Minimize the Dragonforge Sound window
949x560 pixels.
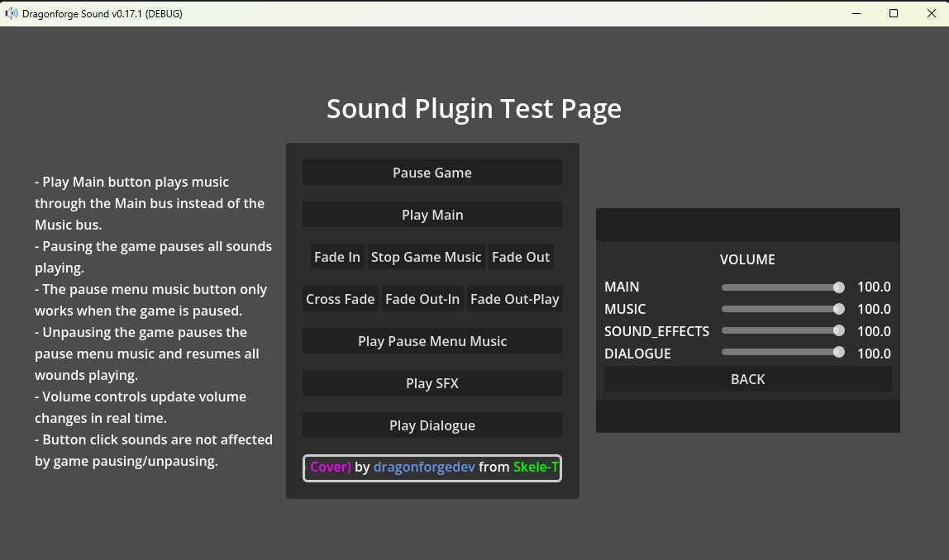coord(856,13)
